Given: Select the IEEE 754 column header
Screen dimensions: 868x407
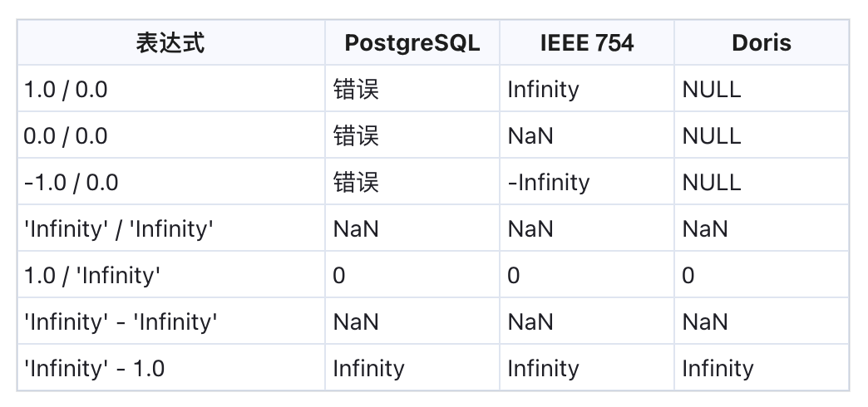Looking at the screenshot, I should pos(586,42).
